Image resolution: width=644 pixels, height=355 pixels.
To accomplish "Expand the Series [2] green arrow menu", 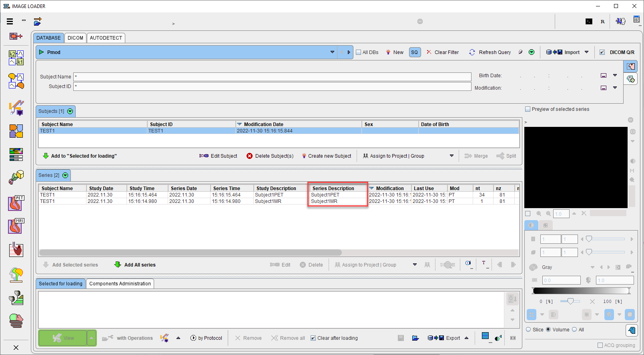I will tap(65, 175).
